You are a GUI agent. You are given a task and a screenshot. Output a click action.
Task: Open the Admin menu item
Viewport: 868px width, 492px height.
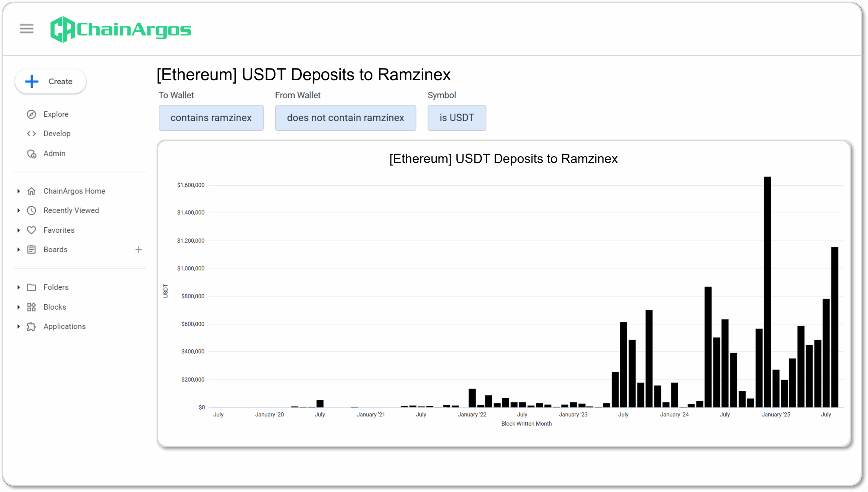(x=54, y=154)
